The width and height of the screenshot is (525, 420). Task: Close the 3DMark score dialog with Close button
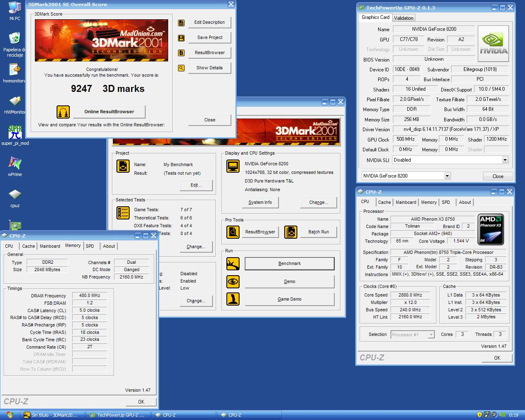pyautogui.click(x=210, y=120)
